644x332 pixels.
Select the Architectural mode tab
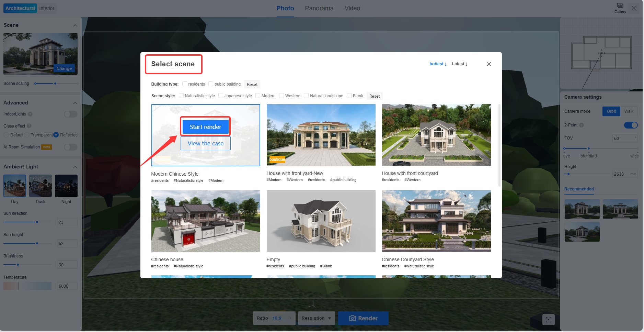pyautogui.click(x=20, y=8)
